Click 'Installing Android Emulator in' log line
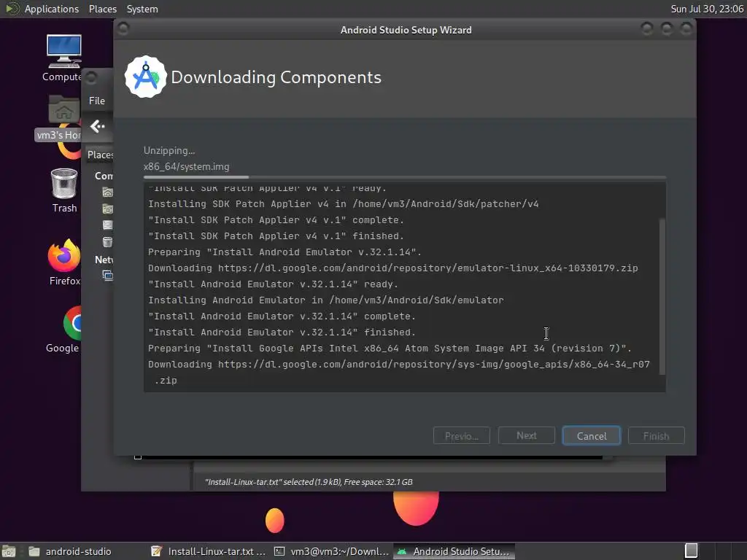The height and width of the screenshot is (560, 747). point(326,300)
